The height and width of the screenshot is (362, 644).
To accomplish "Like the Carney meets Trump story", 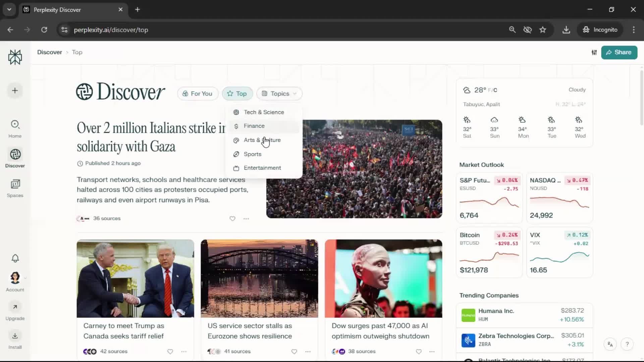I will [170, 352].
